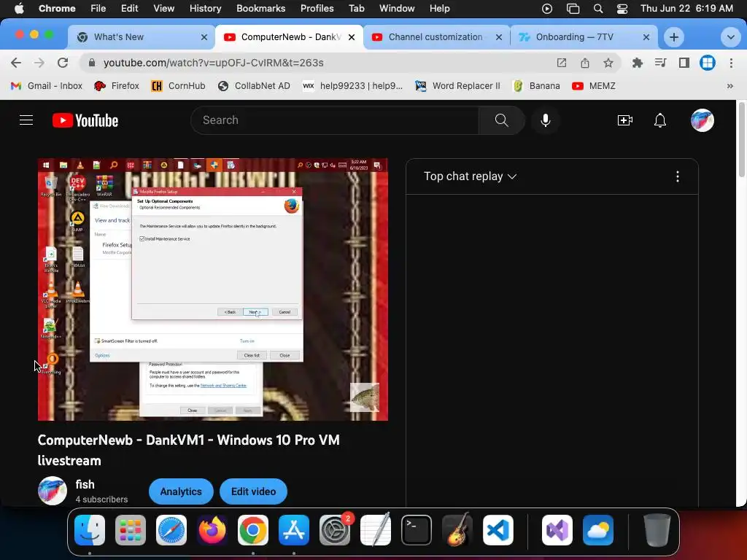Close the ComputerNewb tab

coord(352,37)
